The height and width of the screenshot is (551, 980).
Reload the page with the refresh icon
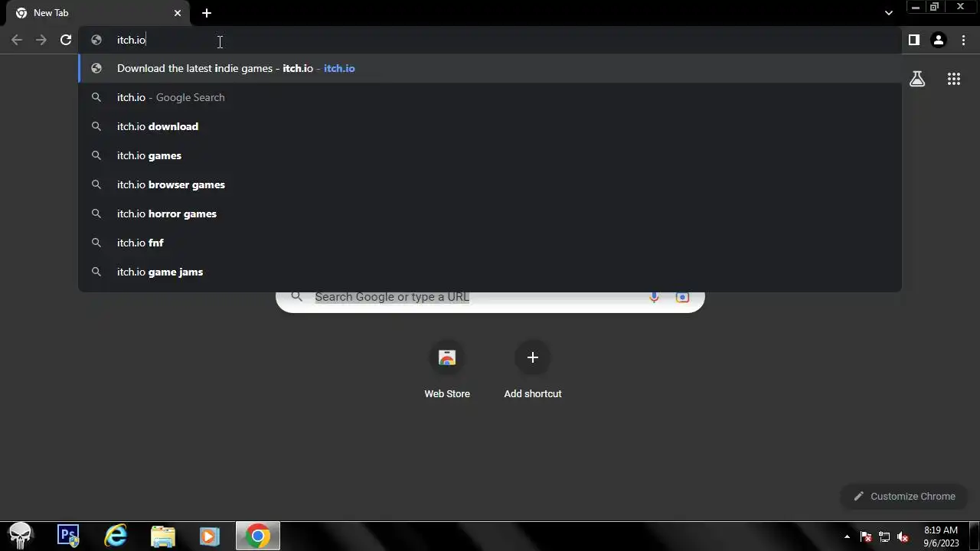(66, 40)
